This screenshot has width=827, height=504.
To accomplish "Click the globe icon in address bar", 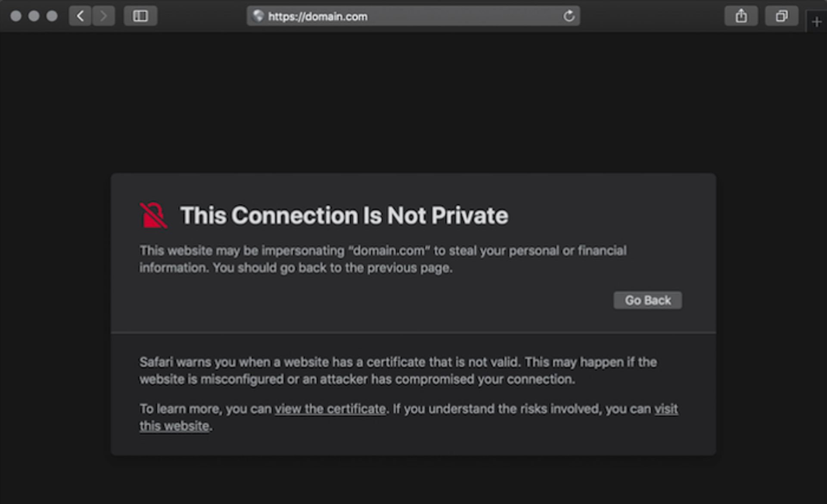I will pos(258,16).
